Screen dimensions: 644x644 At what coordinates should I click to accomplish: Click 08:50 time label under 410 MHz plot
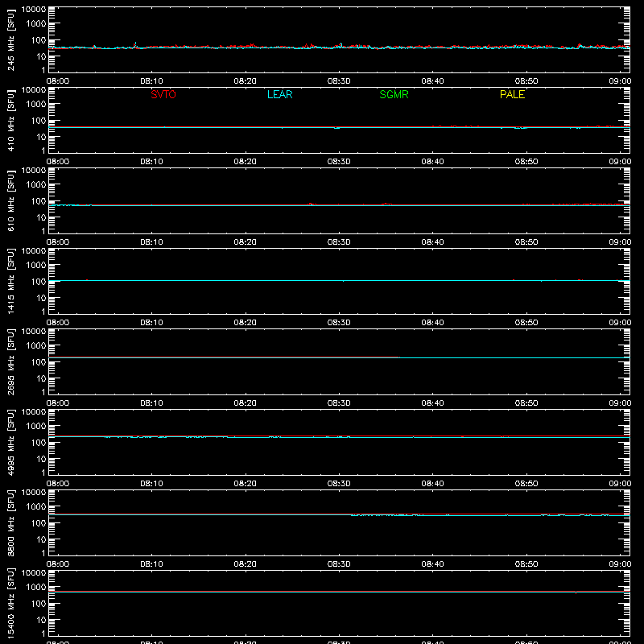pyautogui.click(x=526, y=162)
